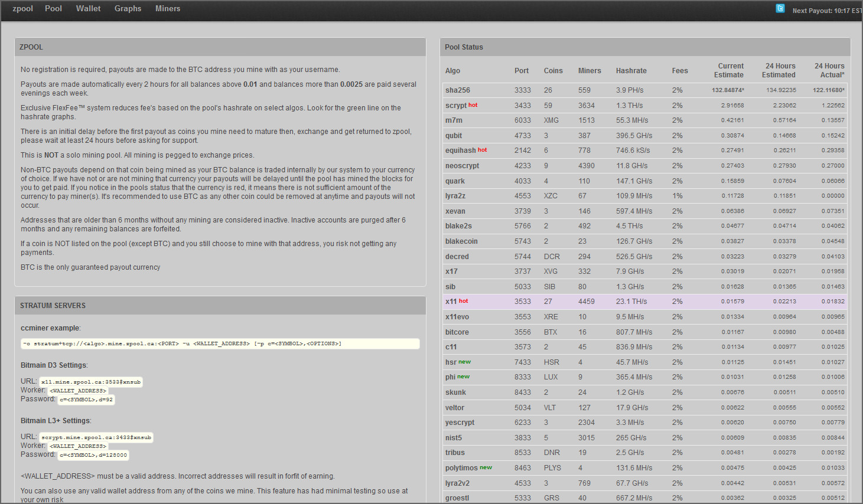863x504 pixels.
Task: Click the Fees column header
Action: [x=680, y=71]
